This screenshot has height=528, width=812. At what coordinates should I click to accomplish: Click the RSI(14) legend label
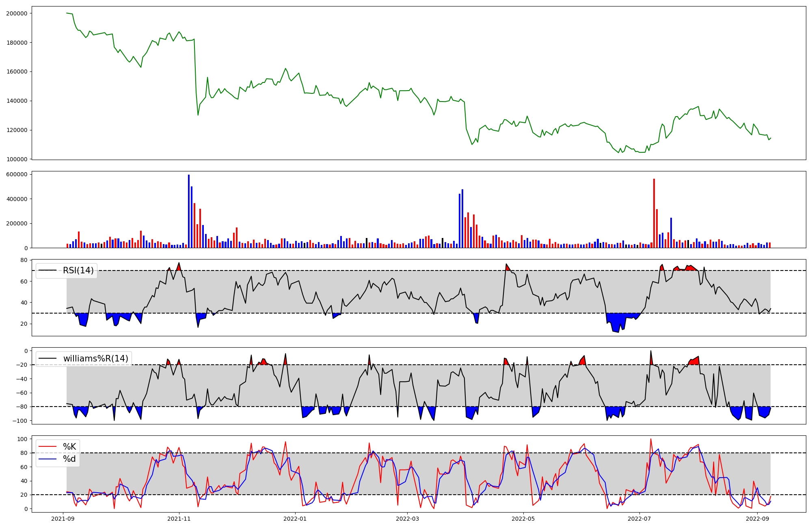pos(78,270)
